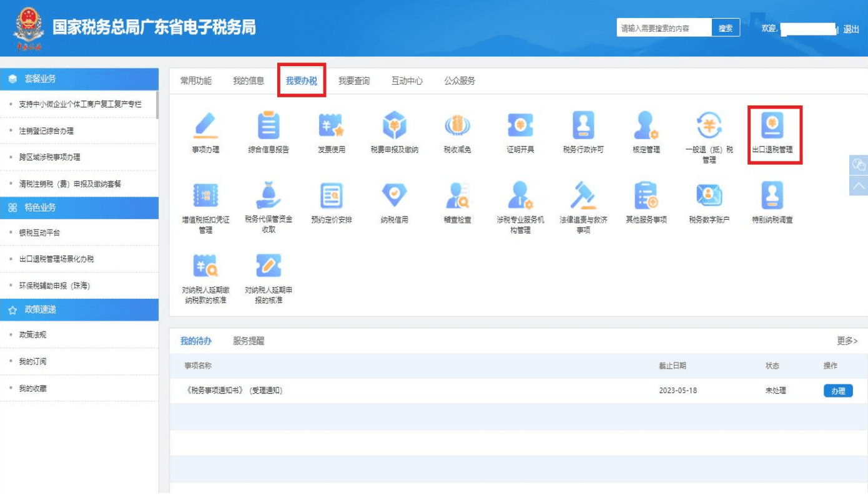Expand the 更多> pending items list
The height and width of the screenshot is (496, 868).
pyautogui.click(x=847, y=341)
